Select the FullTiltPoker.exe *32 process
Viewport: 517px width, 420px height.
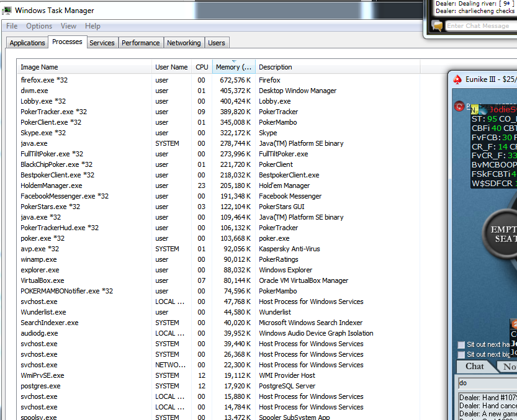(218, 154)
